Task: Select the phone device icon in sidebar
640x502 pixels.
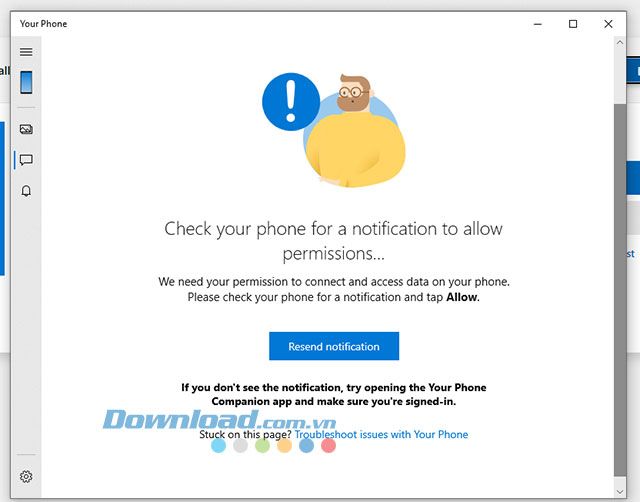Action: 26,82
